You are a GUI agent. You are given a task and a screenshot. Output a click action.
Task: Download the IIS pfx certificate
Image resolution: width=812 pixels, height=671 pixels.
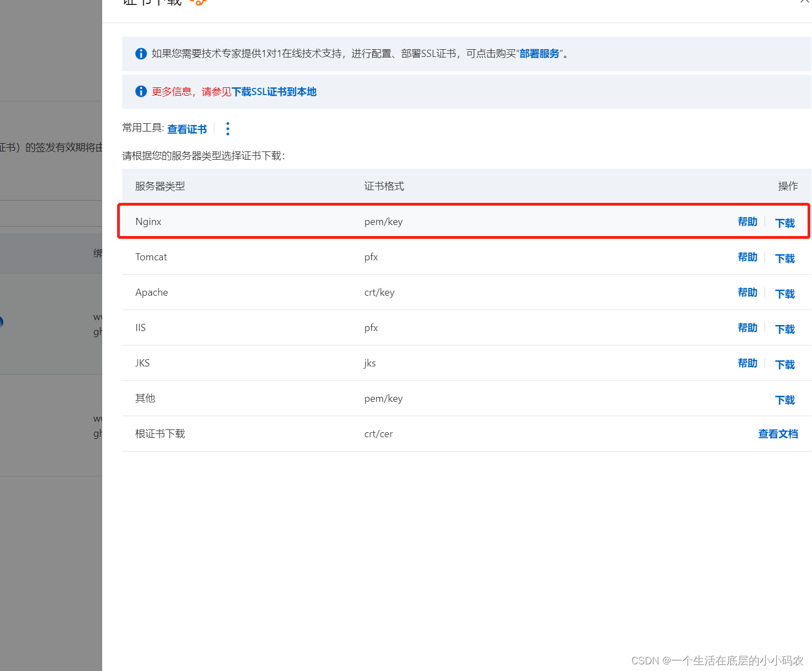(x=785, y=329)
